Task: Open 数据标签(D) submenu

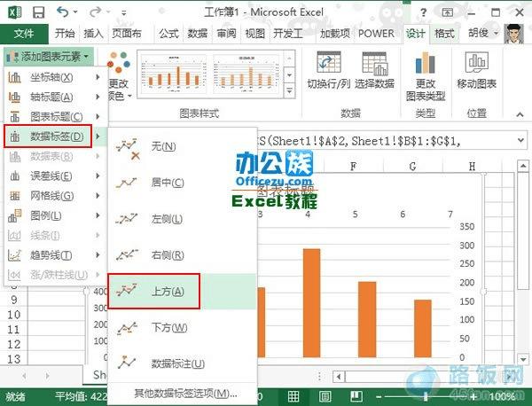Action: pos(56,137)
